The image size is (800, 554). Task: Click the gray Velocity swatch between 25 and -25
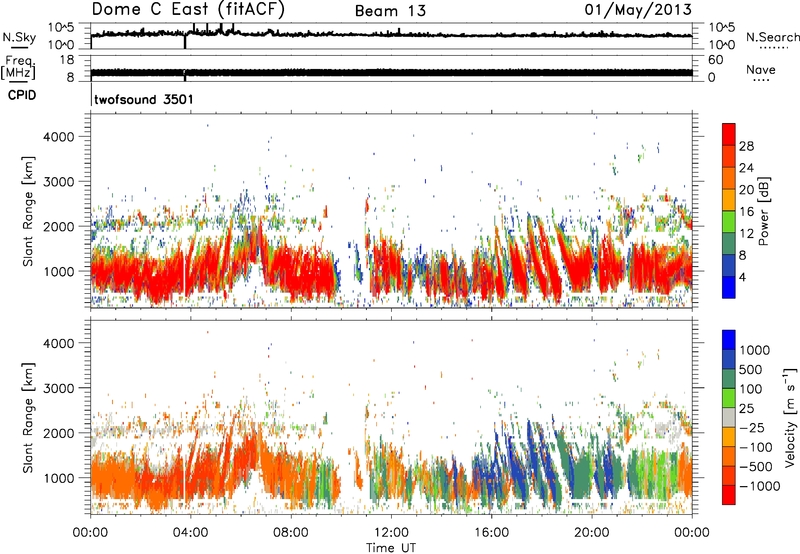click(729, 417)
